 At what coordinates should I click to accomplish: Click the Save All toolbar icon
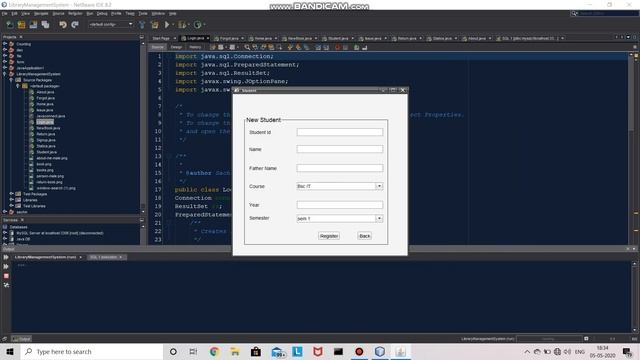45,24
